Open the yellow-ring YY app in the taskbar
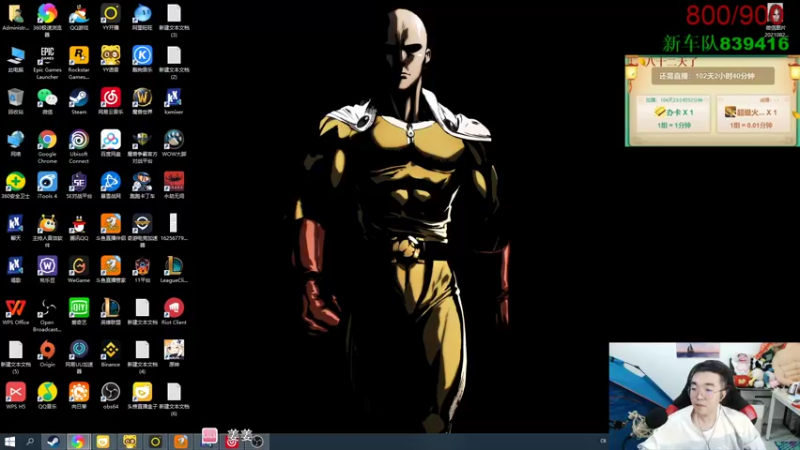The height and width of the screenshot is (450, 800). 156,441
